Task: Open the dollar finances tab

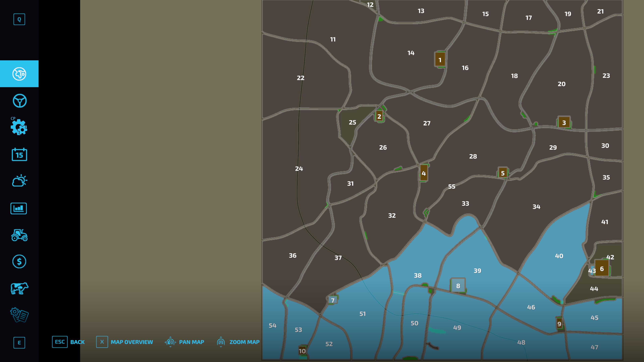Action: click(19, 262)
